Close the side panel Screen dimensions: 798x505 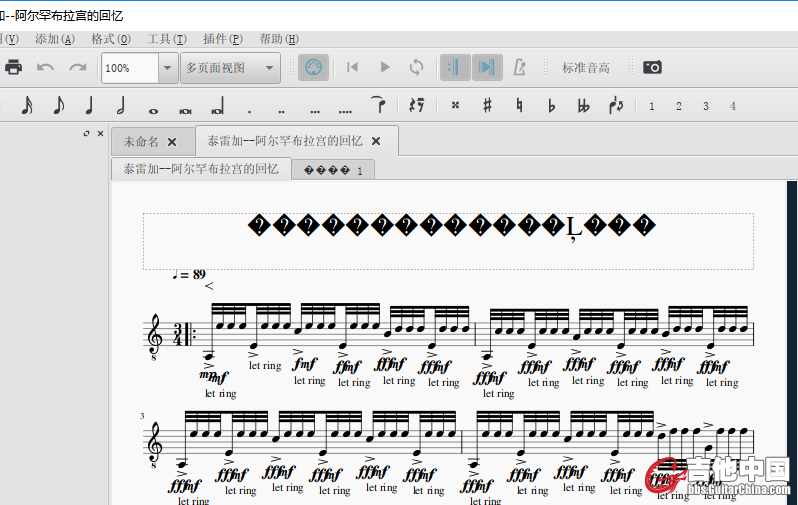click(x=100, y=133)
